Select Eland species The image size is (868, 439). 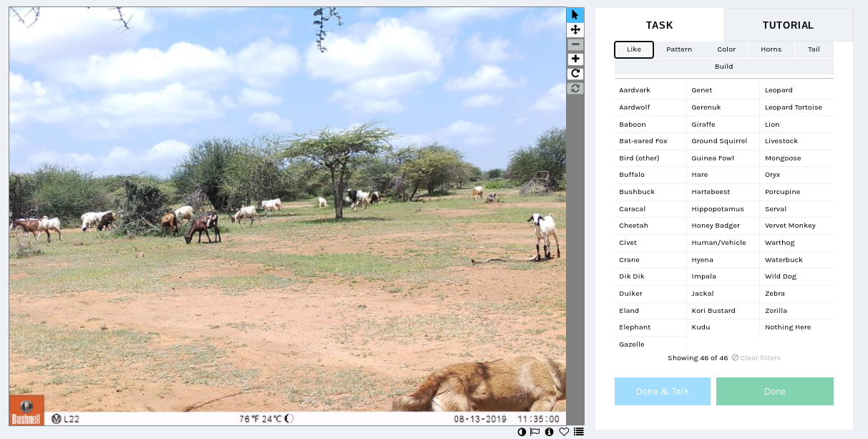[650, 311]
